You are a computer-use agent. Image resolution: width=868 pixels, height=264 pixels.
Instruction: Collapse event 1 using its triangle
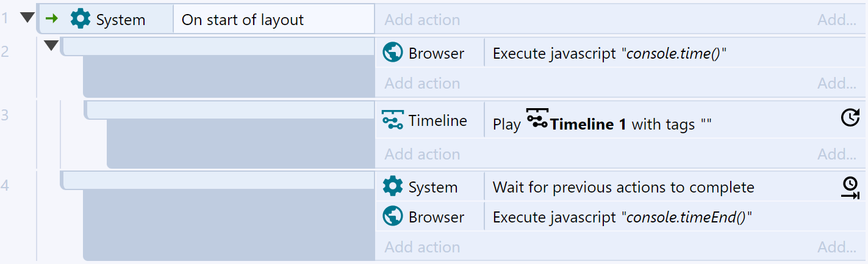(x=27, y=18)
